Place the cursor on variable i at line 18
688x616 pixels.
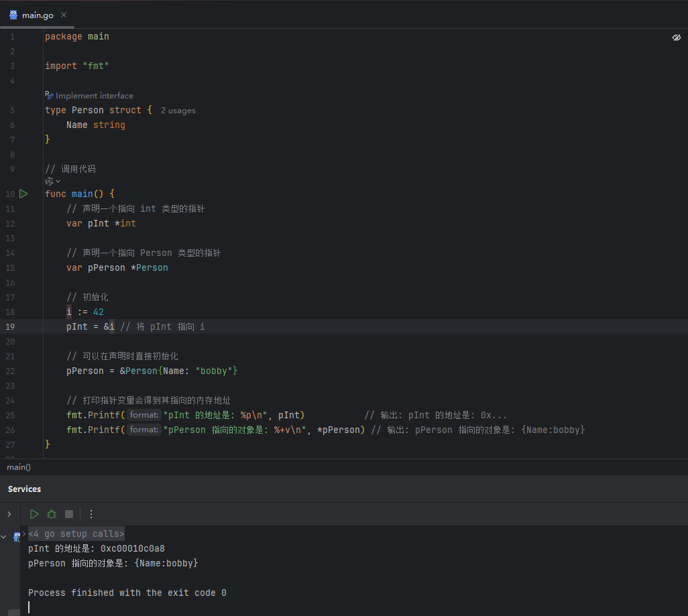pos(69,312)
